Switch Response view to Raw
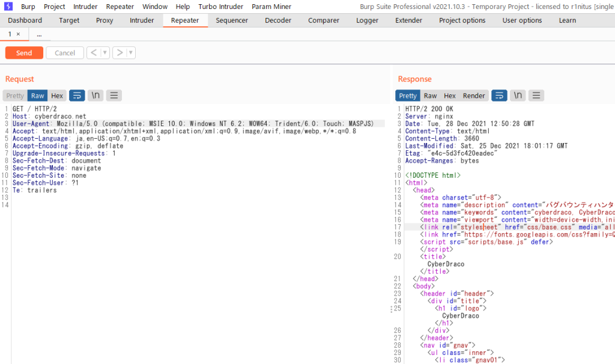The width and height of the screenshot is (615, 364). [x=430, y=96]
